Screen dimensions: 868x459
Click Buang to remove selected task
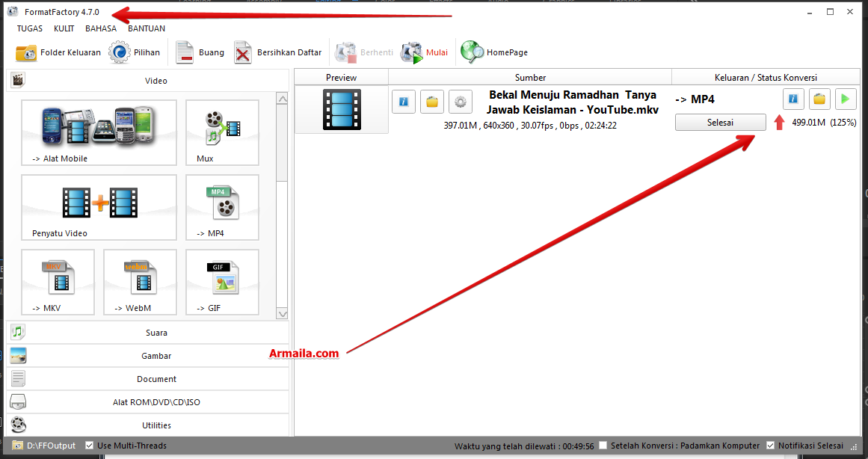pos(200,52)
